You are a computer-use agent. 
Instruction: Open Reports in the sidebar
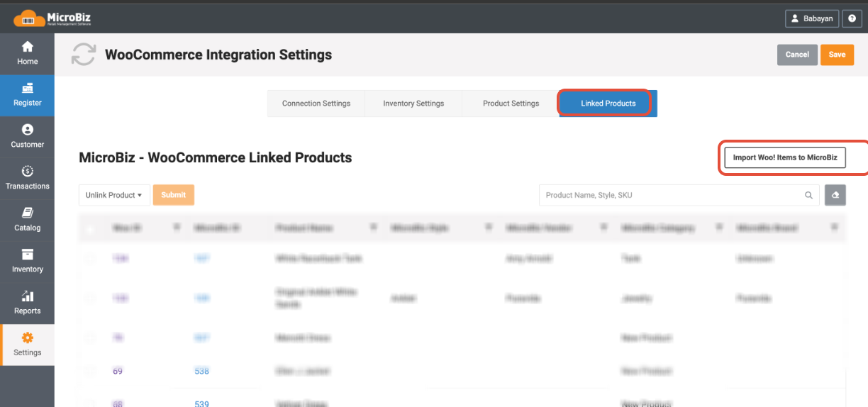(x=27, y=303)
